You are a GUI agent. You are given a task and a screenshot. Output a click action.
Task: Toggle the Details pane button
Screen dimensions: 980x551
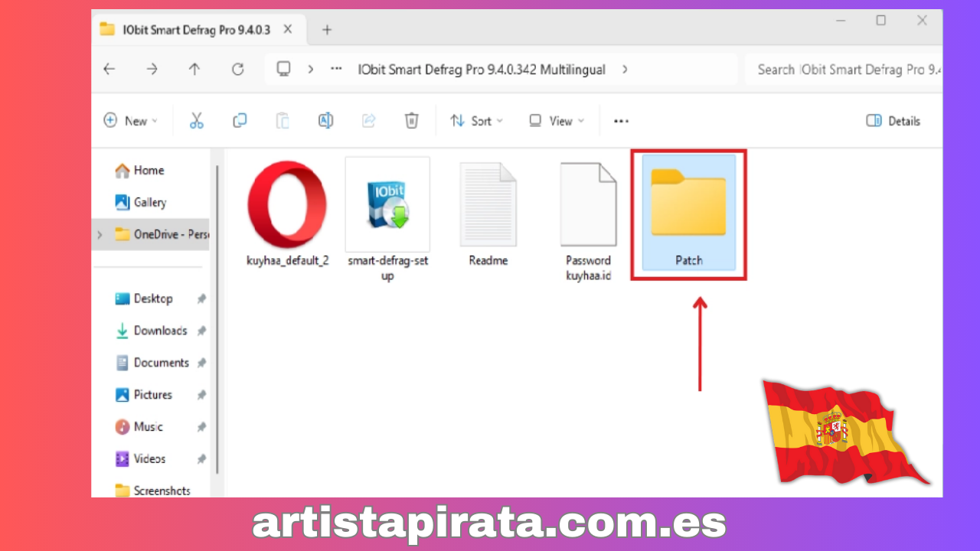coord(893,121)
